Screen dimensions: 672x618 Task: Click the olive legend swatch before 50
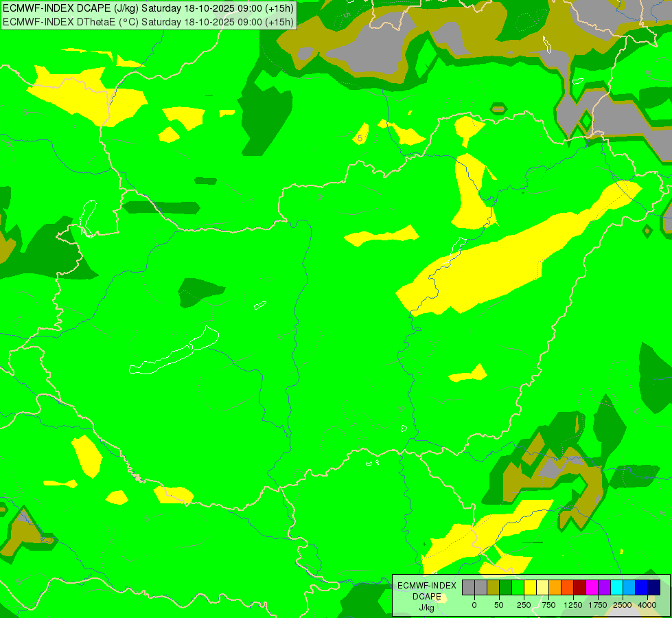[494, 588]
